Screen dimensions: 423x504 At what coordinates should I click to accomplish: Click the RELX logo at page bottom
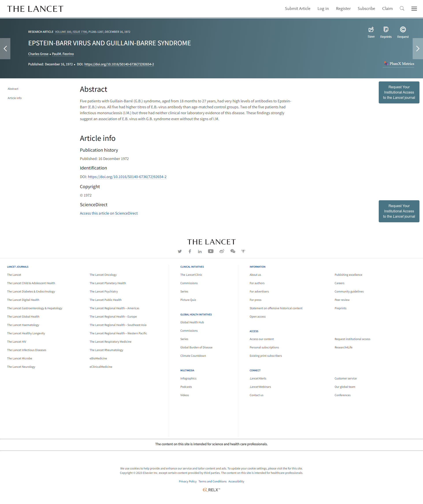click(x=211, y=490)
